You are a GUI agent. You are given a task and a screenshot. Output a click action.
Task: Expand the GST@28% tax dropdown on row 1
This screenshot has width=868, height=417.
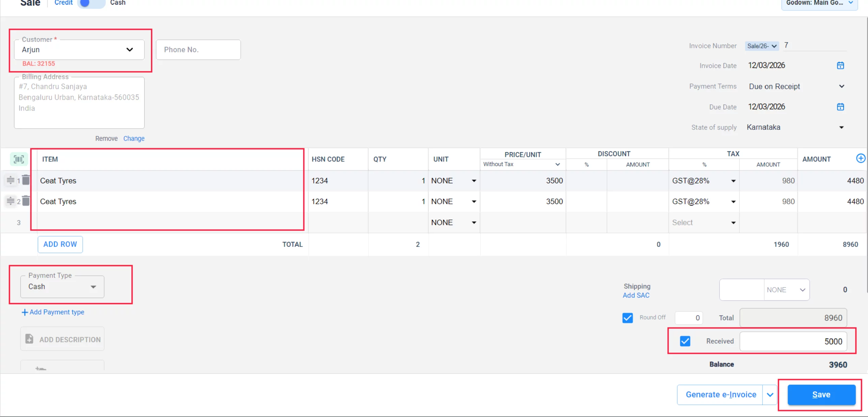[x=733, y=181]
